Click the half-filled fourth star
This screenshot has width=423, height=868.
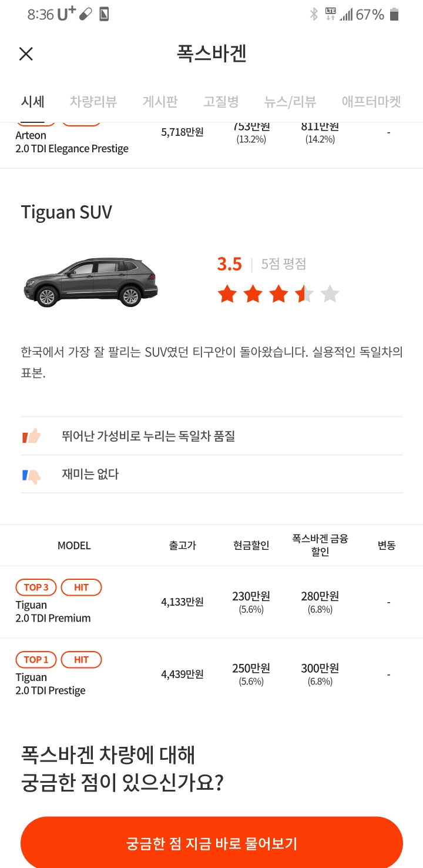coord(304,293)
